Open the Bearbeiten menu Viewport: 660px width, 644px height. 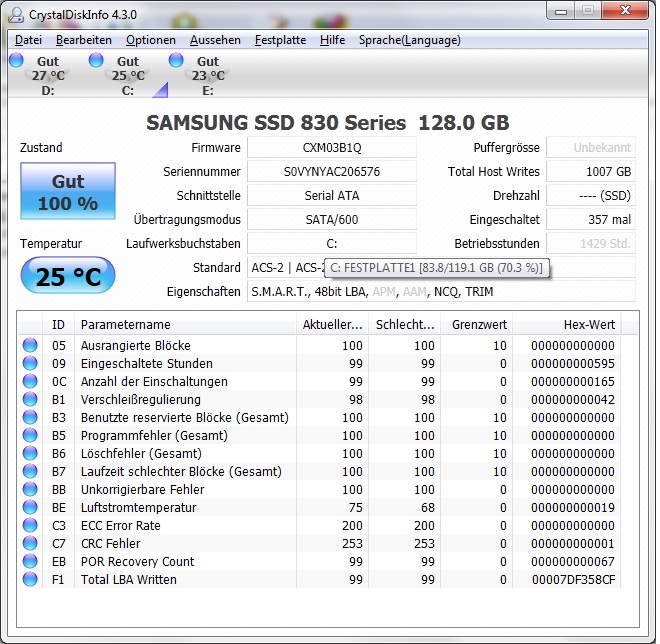tap(84, 40)
